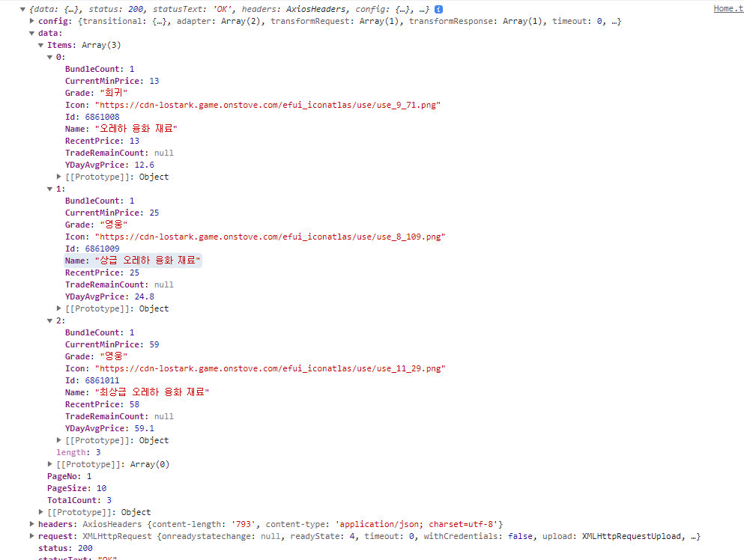Expand [[Prototype]] under item 1
744x560 pixels.
coord(59,308)
